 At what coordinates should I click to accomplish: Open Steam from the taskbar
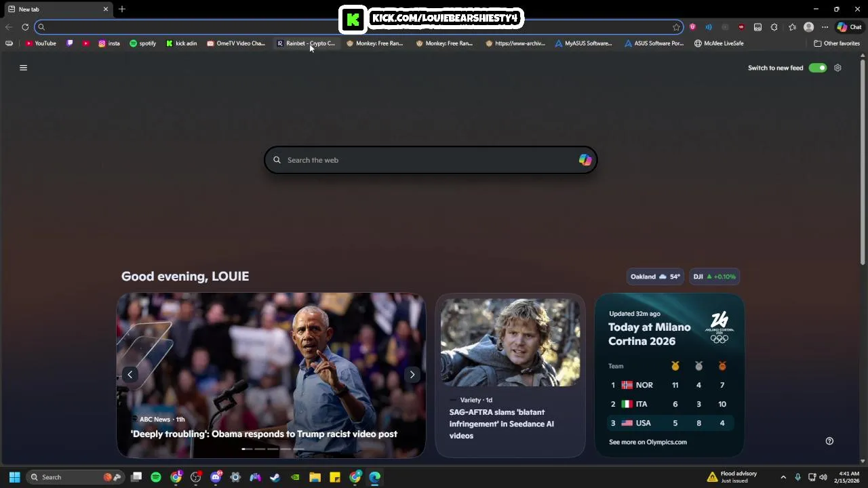click(x=275, y=477)
